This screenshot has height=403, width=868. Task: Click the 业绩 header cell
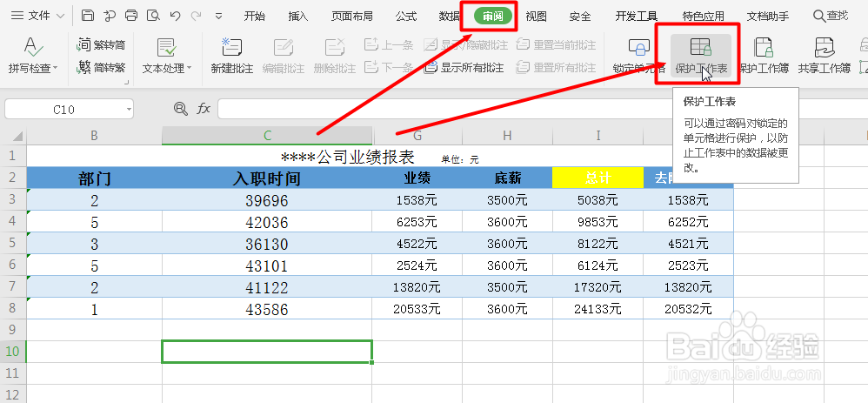pos(417,178)
